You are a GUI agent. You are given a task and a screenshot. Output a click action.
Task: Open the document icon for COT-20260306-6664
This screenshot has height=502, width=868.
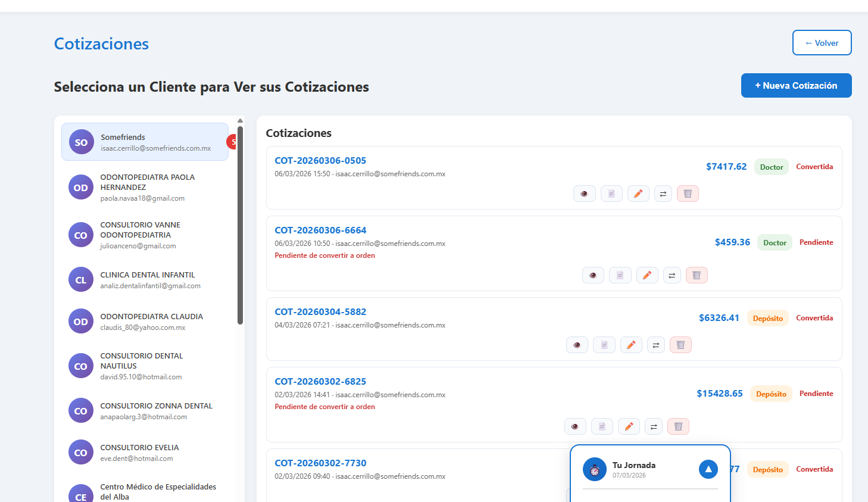pyautogui.click(x=620, y=275)
